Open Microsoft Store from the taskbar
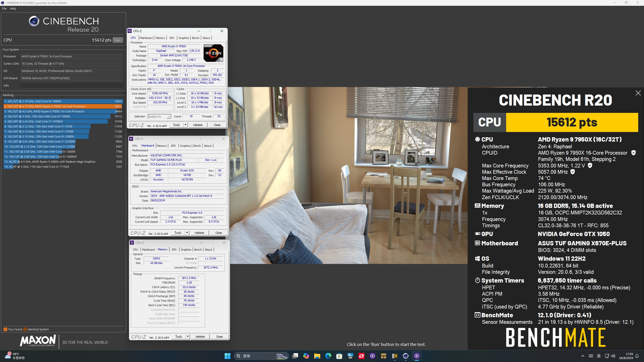Screen dimensions: 644x362 (x=339, y=356)
